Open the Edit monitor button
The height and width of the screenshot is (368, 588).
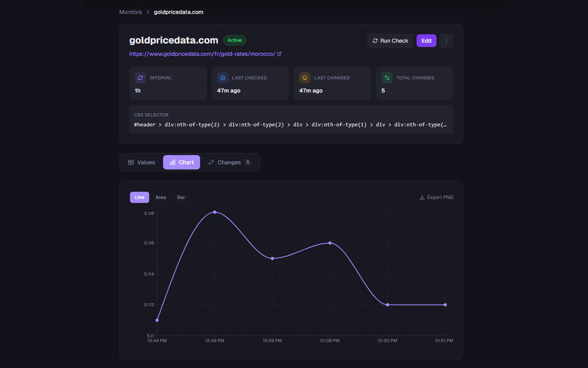tap(426, 40)
